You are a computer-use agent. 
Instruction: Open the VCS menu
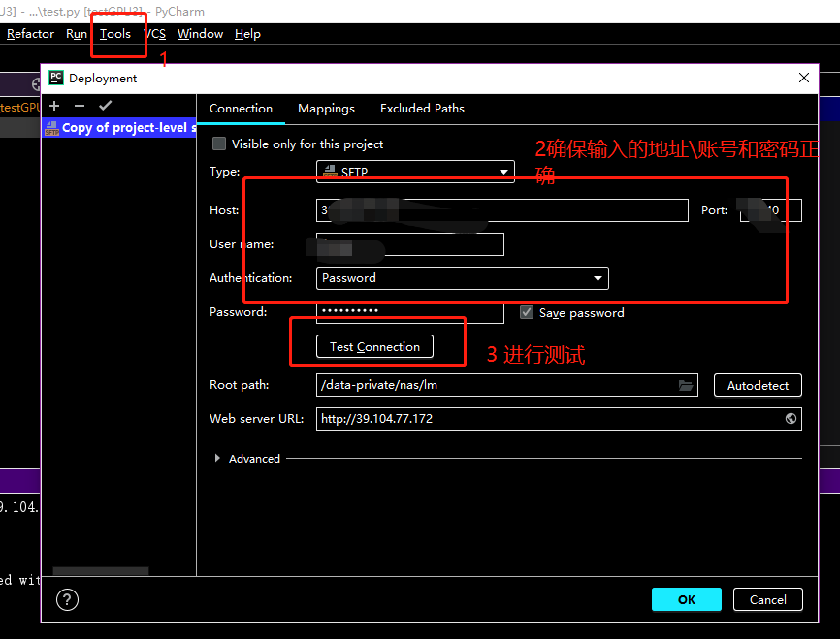[x=156, y=34]
